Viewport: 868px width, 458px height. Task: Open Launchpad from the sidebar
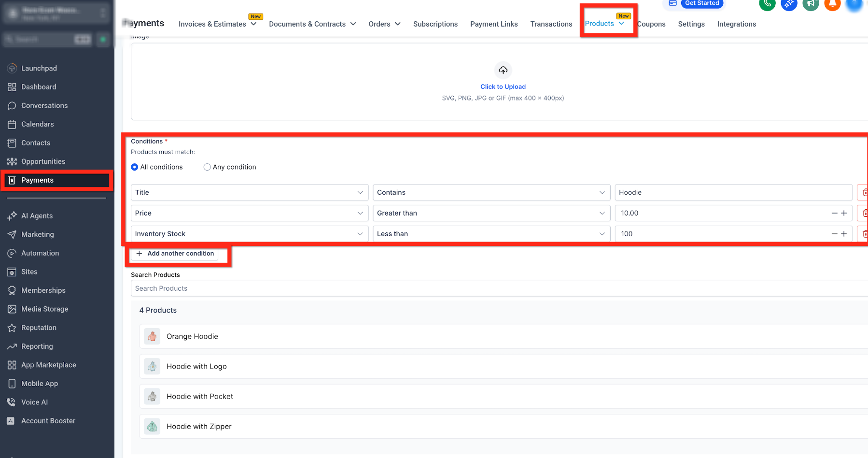[39, 68]
